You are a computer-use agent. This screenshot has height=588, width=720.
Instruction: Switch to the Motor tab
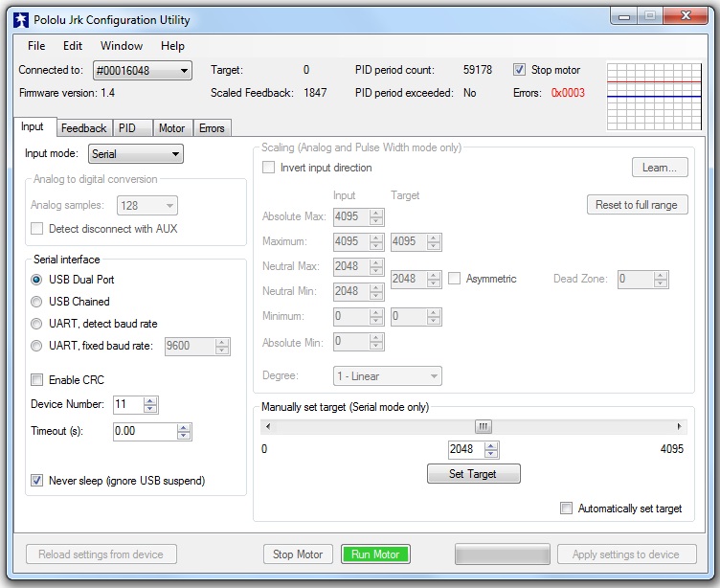[171, 128]
